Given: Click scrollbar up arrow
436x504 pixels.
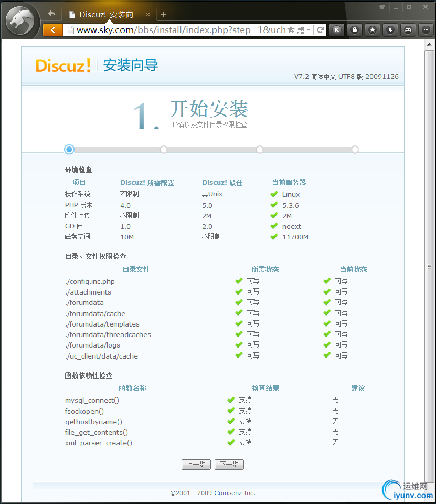Looking at the screenshot, I should (x=429, y=44).
